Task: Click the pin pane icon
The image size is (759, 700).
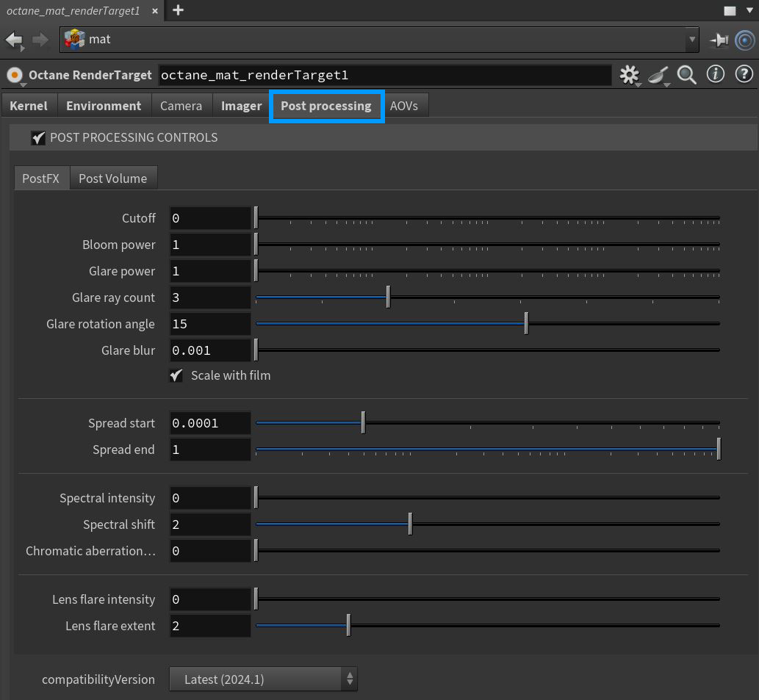Action: [x=719, y=40]
